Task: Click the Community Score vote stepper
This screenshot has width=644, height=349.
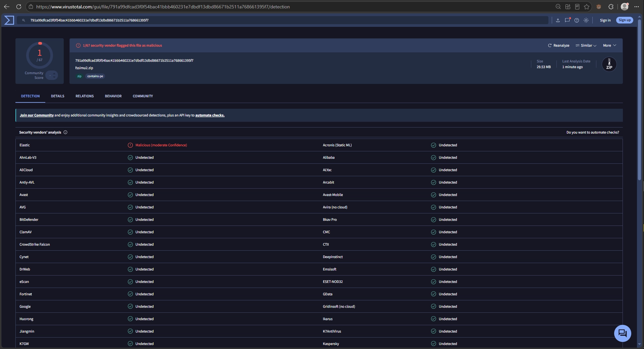Action: [52, 75]
